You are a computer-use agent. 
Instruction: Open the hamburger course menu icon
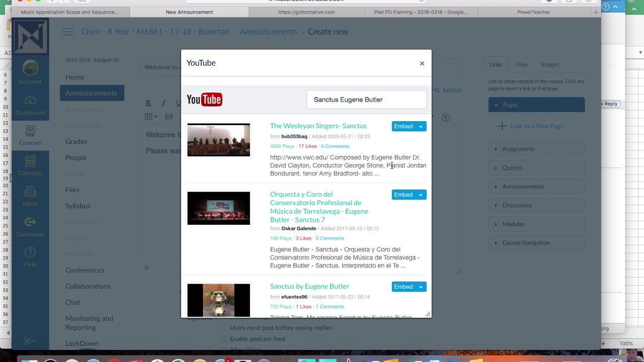[x=68, y=32]
